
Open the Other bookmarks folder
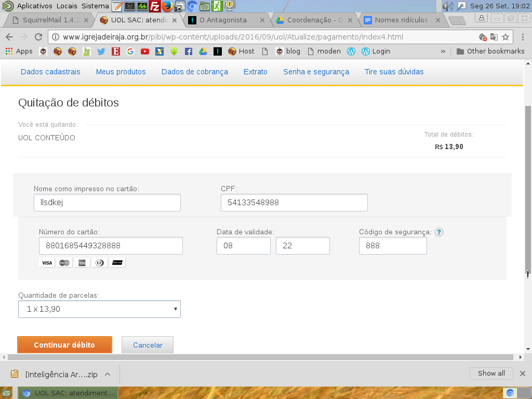(x=490, y=51)
